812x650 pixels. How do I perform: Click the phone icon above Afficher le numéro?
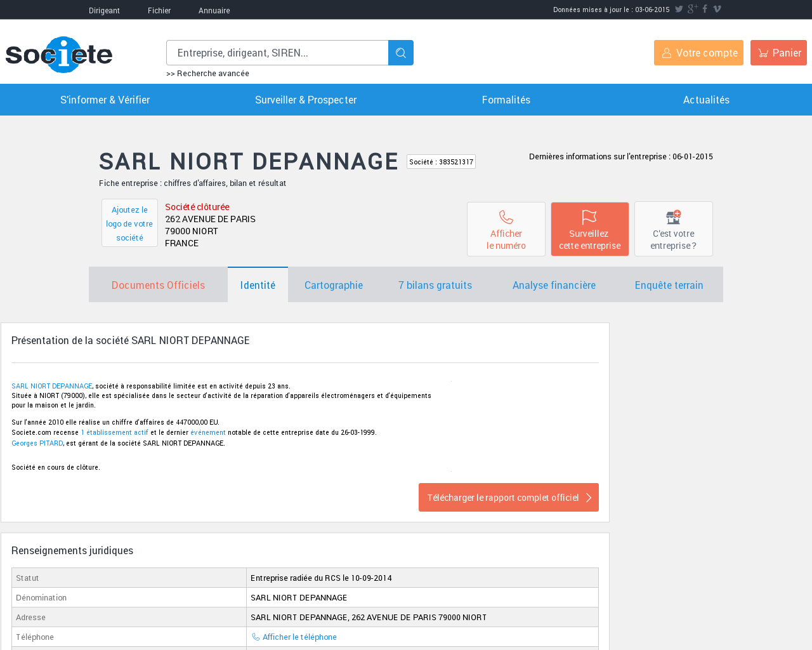coord(506,217)
